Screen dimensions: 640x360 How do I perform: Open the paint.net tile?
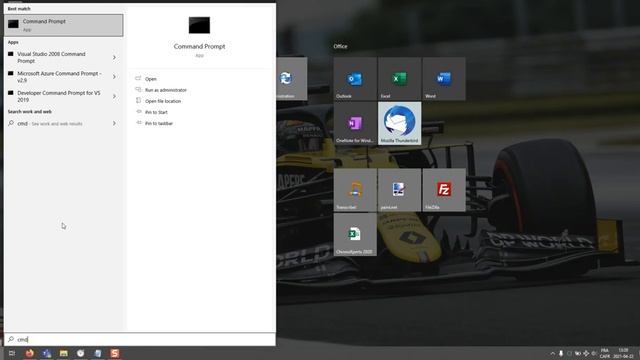point(400,190)
